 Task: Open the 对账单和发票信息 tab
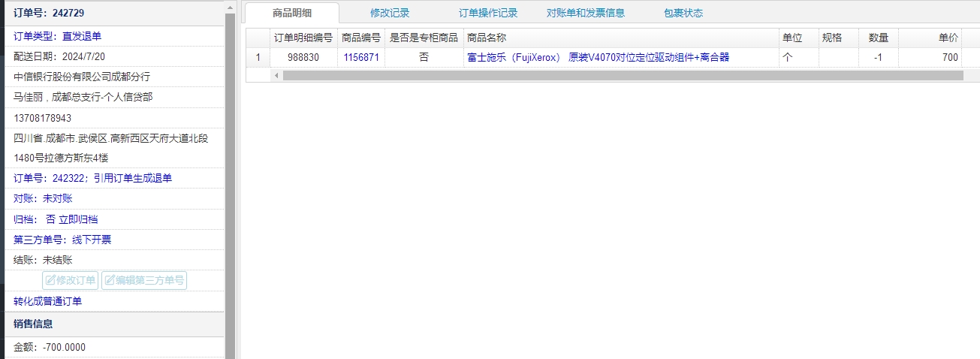586,13
